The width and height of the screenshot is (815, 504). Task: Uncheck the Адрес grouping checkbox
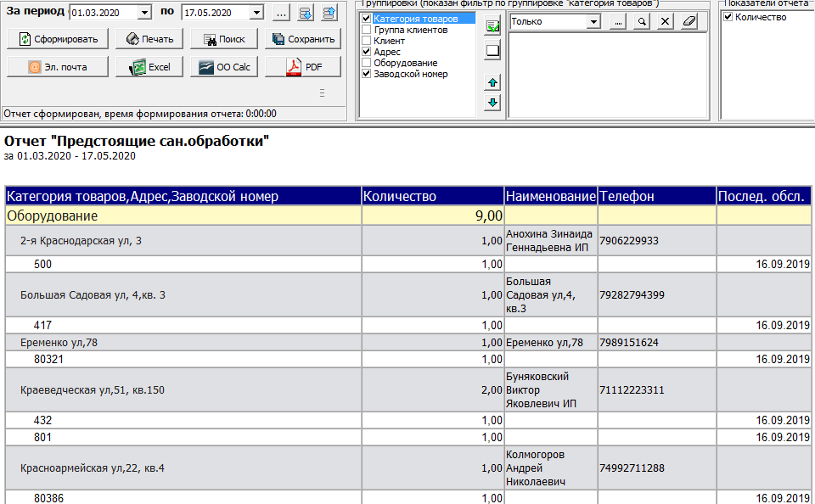(367, 52)
